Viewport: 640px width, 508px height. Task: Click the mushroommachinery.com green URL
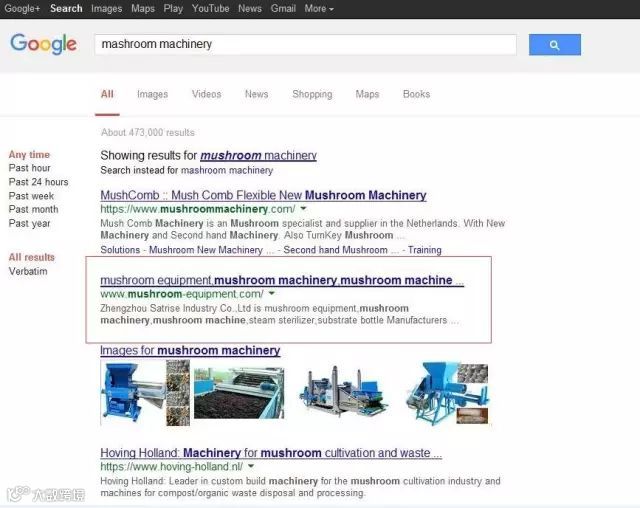198,209
